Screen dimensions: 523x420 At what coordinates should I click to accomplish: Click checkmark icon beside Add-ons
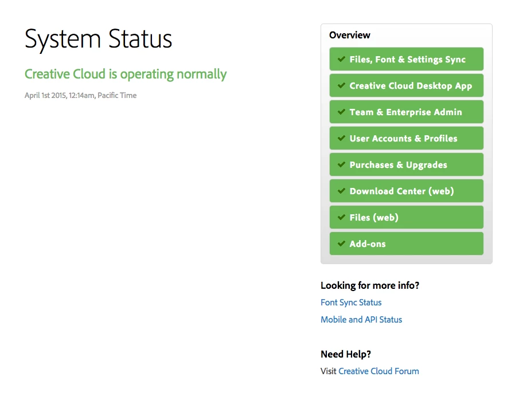[x=341, y=244]
